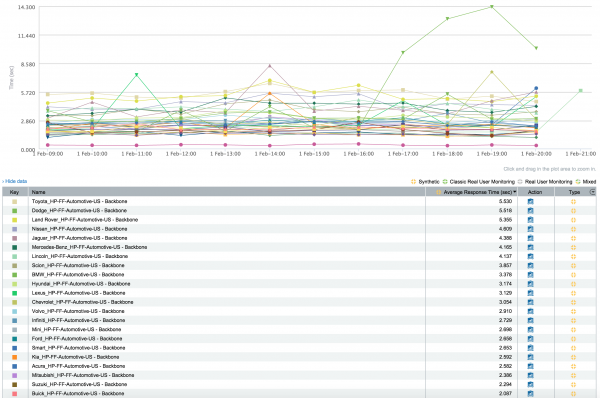Image resolution: width=600 pixels, height=398 pixels.
Task: Click synthetic type icon in Toyota row
Action: tap(573, 202)
